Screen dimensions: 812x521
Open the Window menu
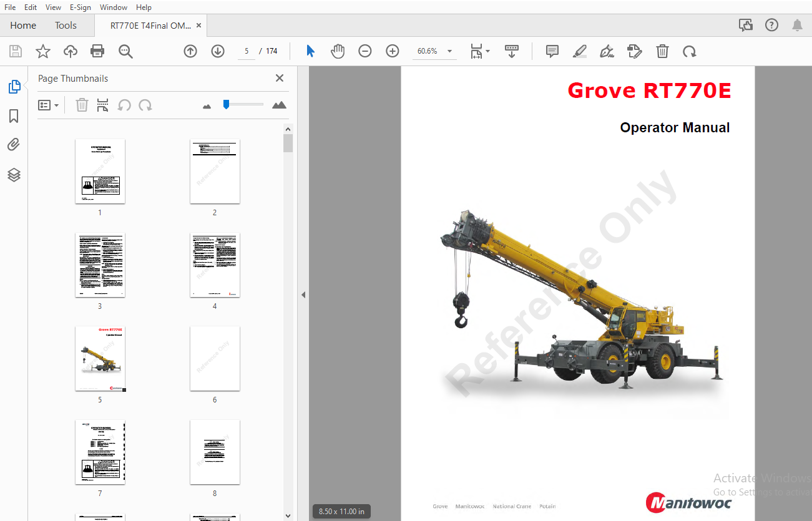[114, 7]
